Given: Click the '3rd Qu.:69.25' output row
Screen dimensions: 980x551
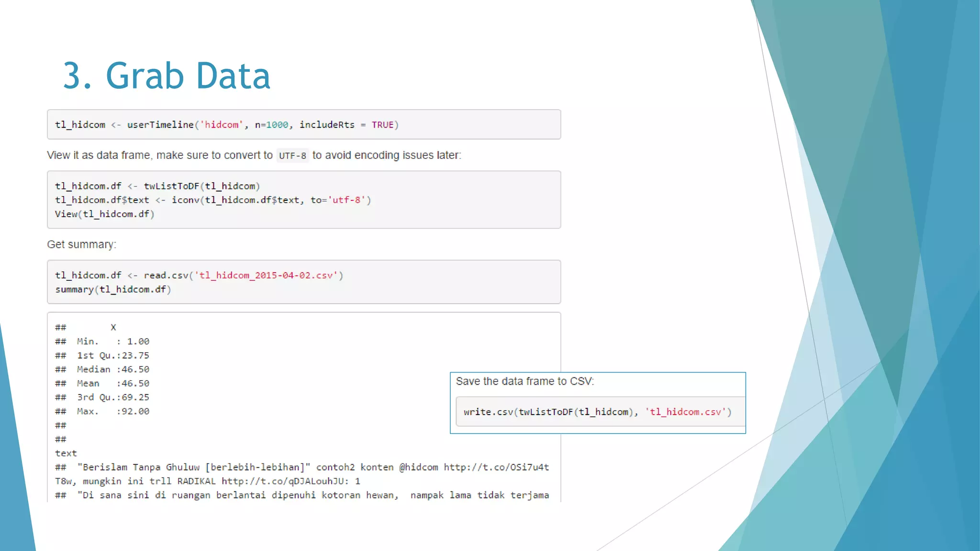Looking at the screenshot, I should (x=102, y=397).
